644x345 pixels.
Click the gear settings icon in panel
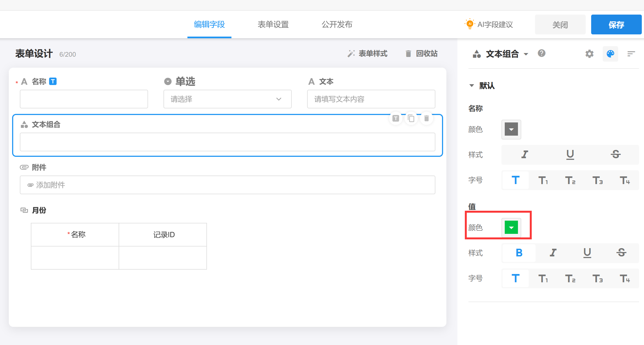click(589, 54)
